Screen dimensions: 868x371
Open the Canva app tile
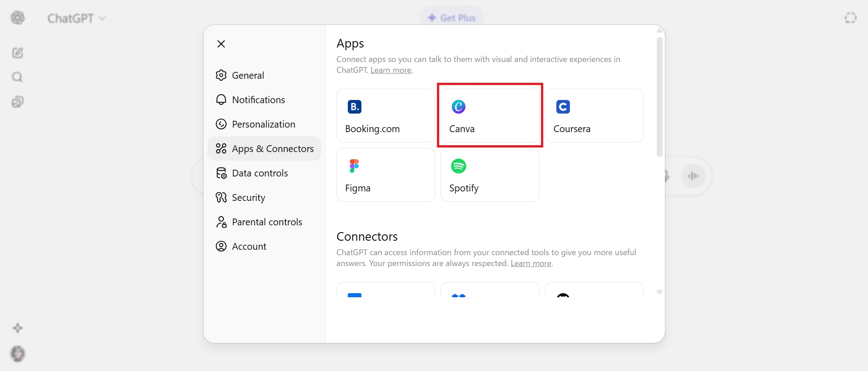[x=490, y=115]
